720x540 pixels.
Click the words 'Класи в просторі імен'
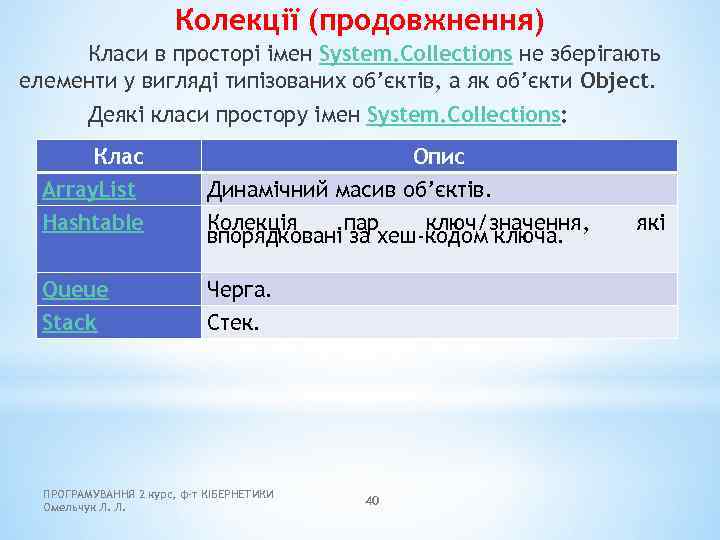(x=200, y=54)
